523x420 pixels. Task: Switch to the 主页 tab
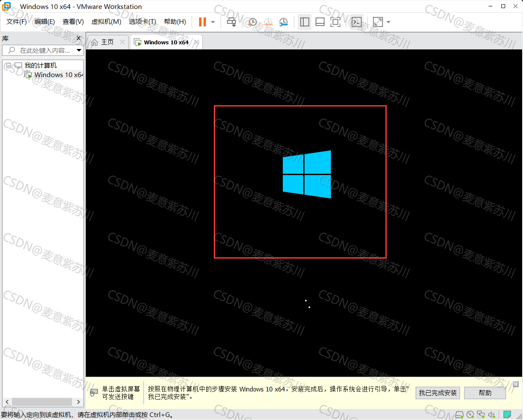(x=107, y=42)
